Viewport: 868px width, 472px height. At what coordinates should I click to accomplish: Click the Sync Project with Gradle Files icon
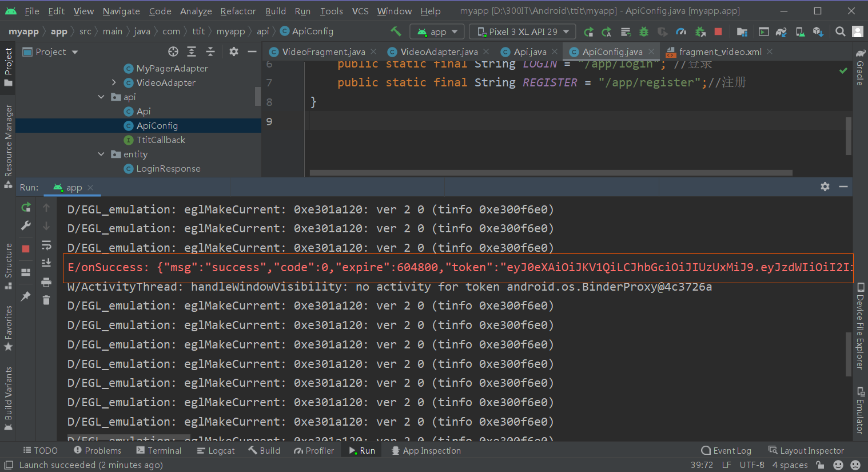(781, 31)
